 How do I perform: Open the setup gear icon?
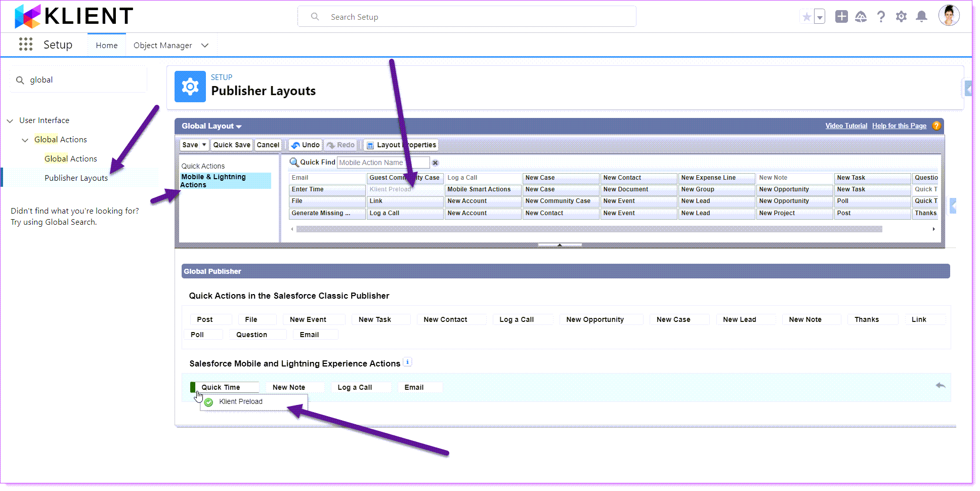(901, 17)
